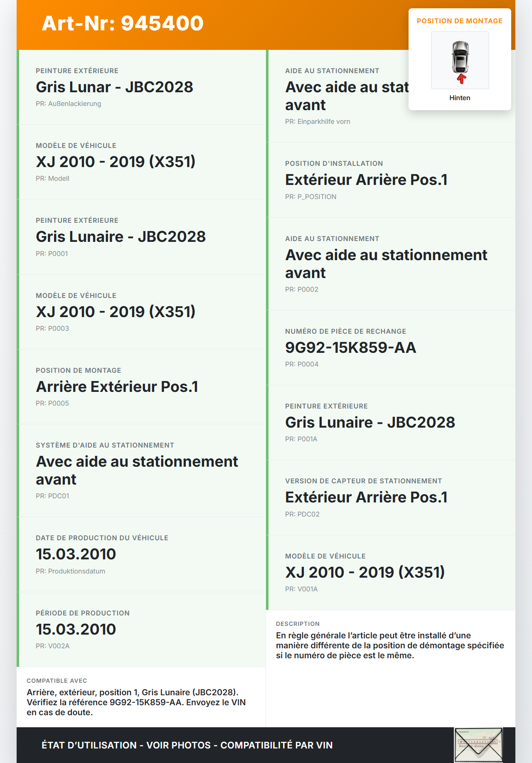
Task: Click the PR: Einparkhilfe vorn entry
Action: point(318,121)
